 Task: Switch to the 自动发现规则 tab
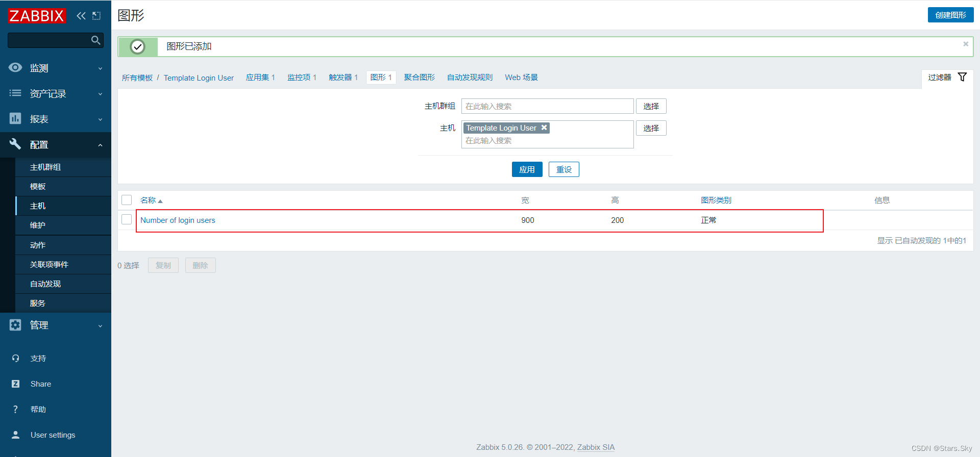[x=470, y=77]
